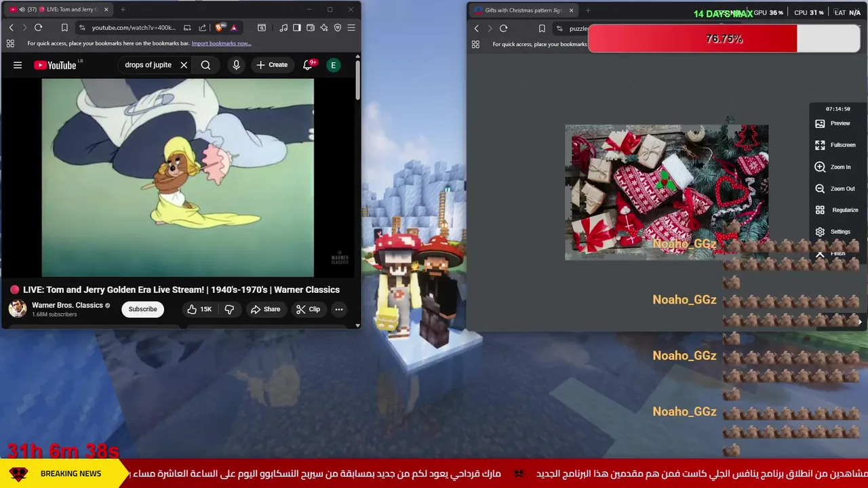The image size is (868, 488).
Task: Click Regularize in puzzle menu
Action: point(837,210)
